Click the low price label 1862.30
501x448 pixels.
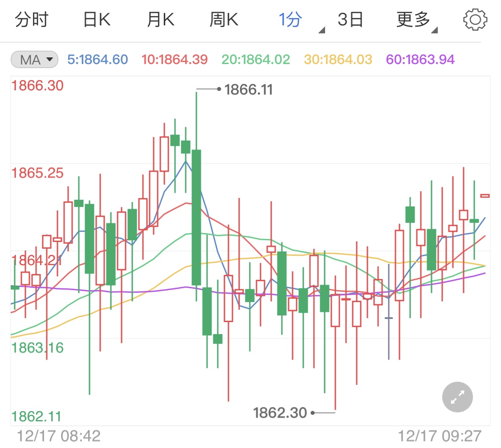pos(280,413)
